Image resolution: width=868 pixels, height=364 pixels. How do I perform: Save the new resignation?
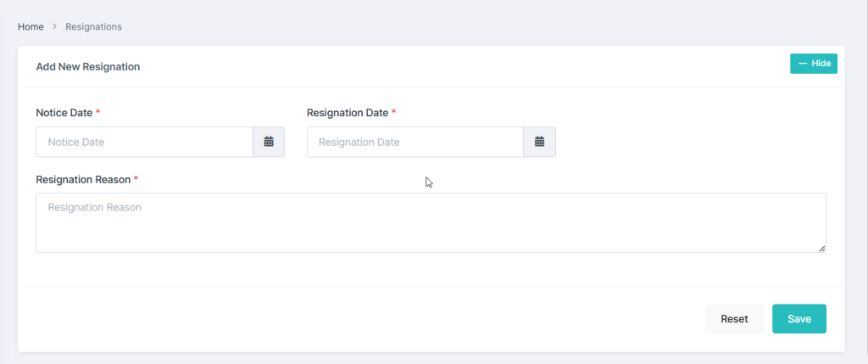(798, 319)
